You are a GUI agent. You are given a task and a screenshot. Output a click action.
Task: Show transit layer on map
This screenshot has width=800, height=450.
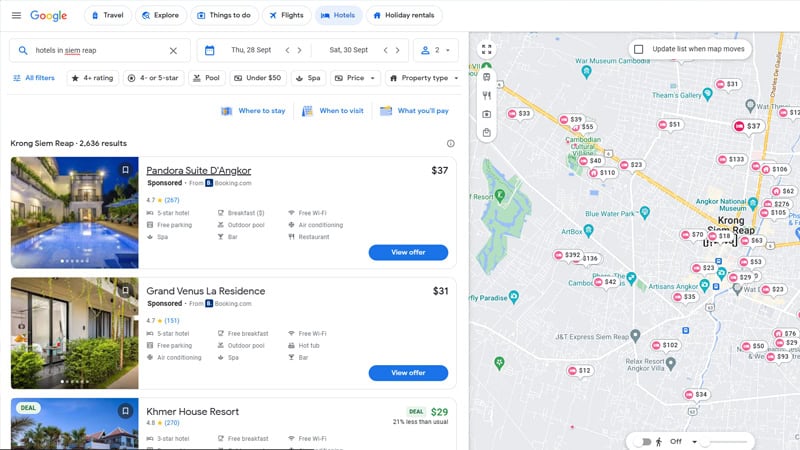coord(487,77)
